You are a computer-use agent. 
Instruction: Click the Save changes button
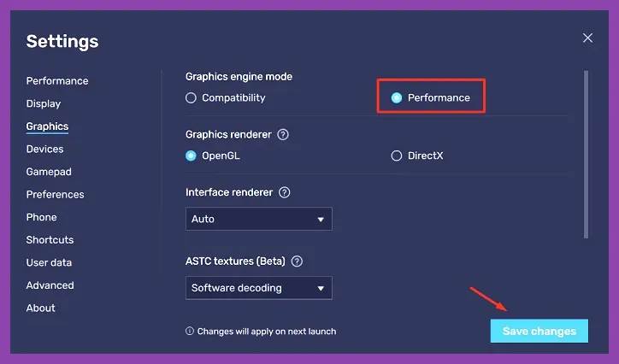[539, 331]
